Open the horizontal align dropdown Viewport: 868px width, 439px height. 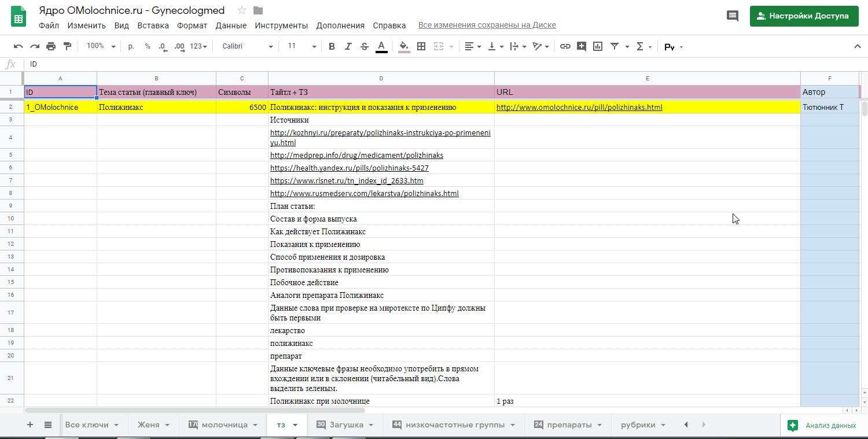473,47
